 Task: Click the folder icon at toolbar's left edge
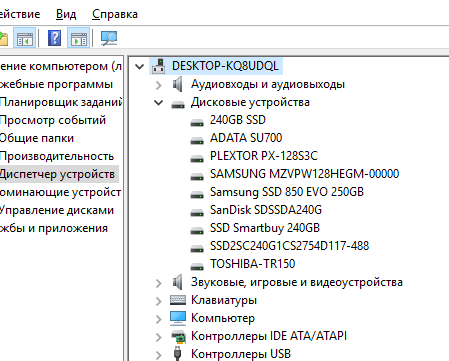pyautogui.click(x=3, y=39)
